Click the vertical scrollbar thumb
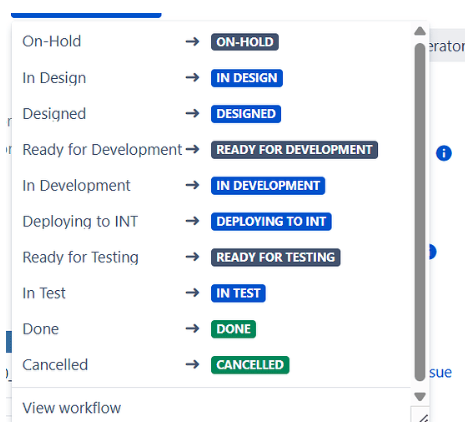The image size is (465, 422). [420, 212]
